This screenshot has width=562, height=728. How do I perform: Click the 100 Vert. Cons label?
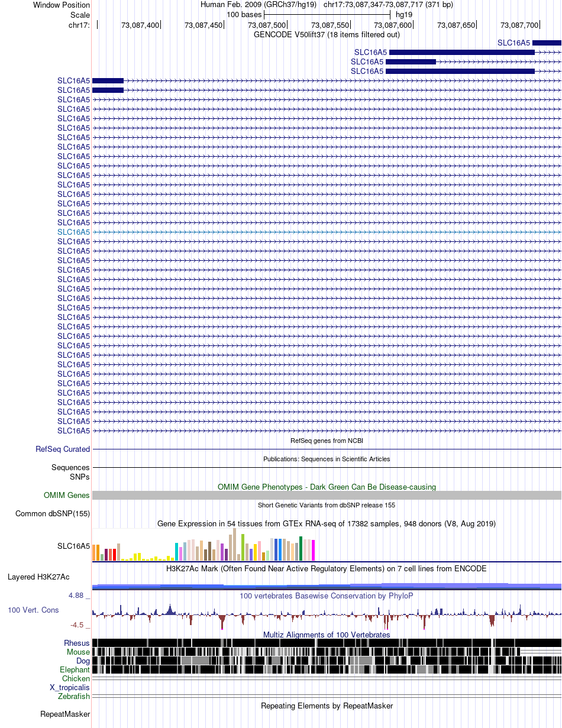(33, 610)
